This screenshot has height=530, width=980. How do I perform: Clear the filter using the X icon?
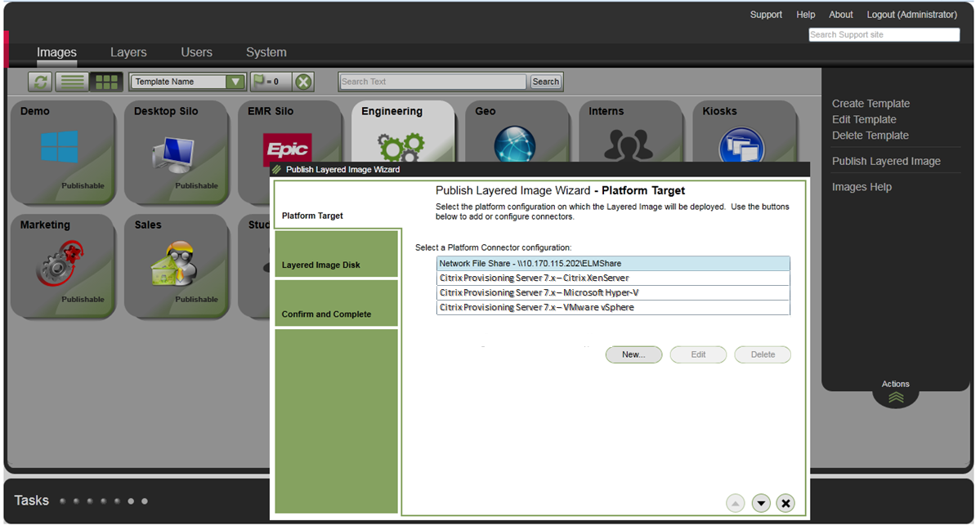pyautogui.click(x=304, y=81)
